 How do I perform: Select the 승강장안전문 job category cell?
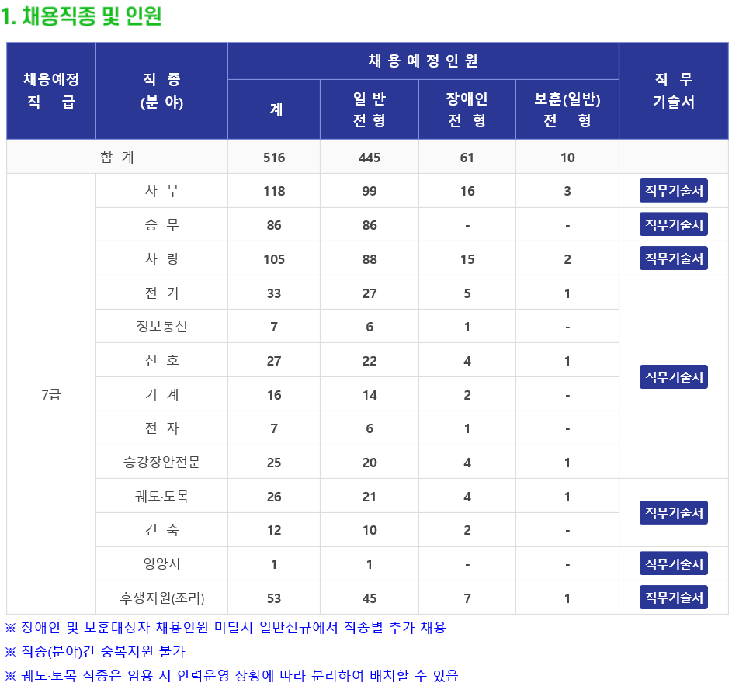pyautogui.click(x=161, y=463)
